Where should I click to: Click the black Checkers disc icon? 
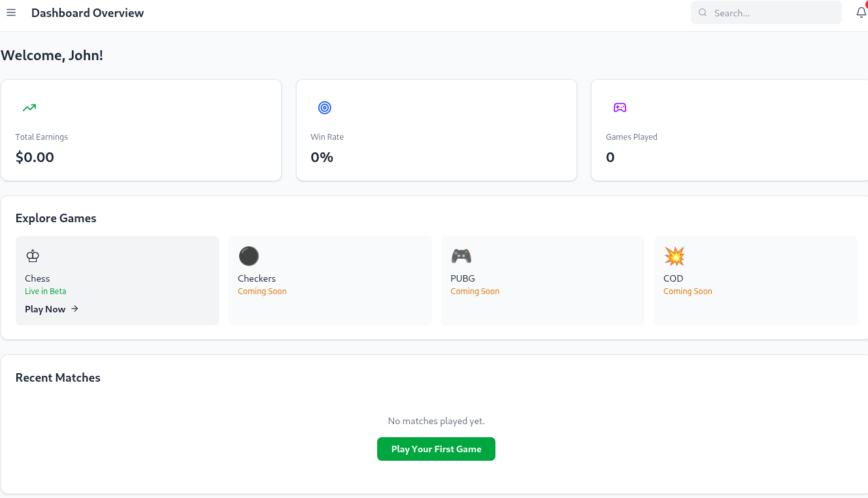point(248,256)
